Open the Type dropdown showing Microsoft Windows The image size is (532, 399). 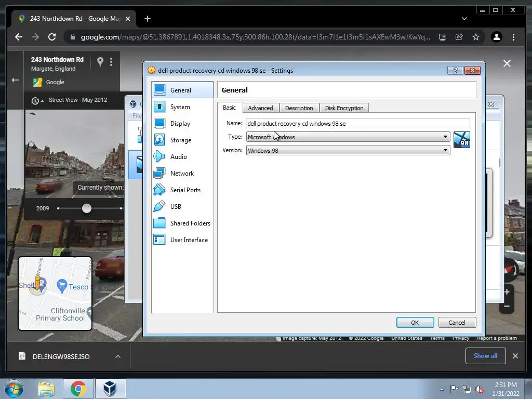click(348, 137)
